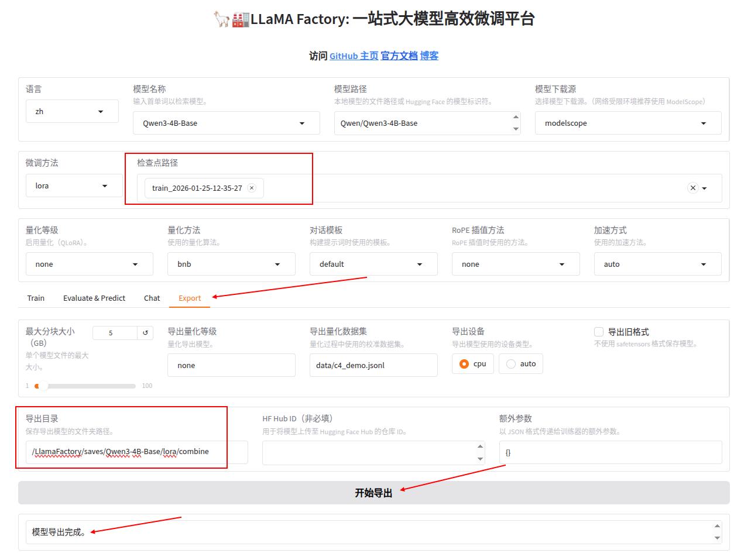Open the 模型名称 Qwen3-4B-Base dropdown
Viewport: 751px width, 560px height.
[227, 123]
